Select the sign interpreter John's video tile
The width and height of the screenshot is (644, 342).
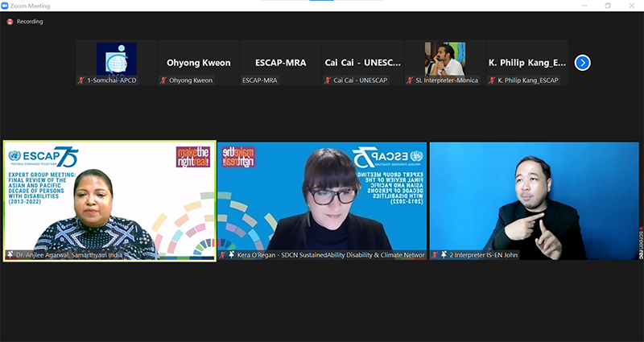pyautogui.click(x=535, y=201)
